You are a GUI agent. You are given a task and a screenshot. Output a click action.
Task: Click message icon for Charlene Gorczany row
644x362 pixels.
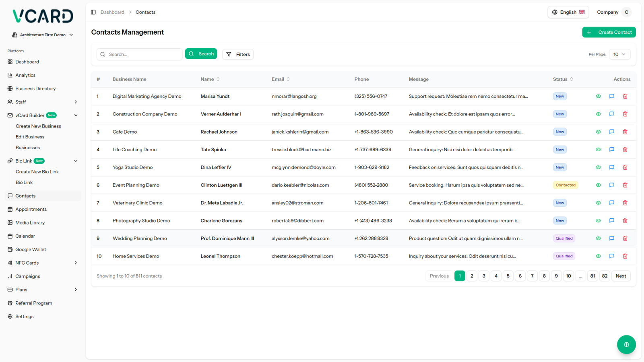coord(611,221)
